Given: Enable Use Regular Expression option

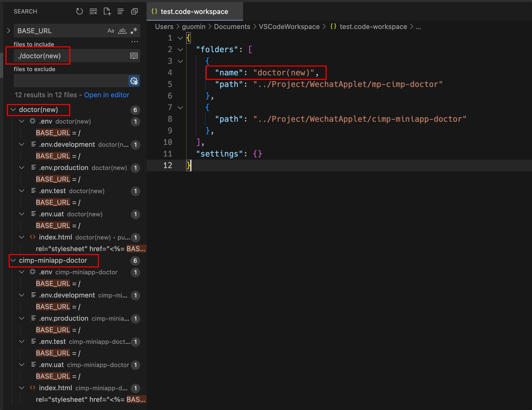Looking at the screenshot, I should 134,31.
